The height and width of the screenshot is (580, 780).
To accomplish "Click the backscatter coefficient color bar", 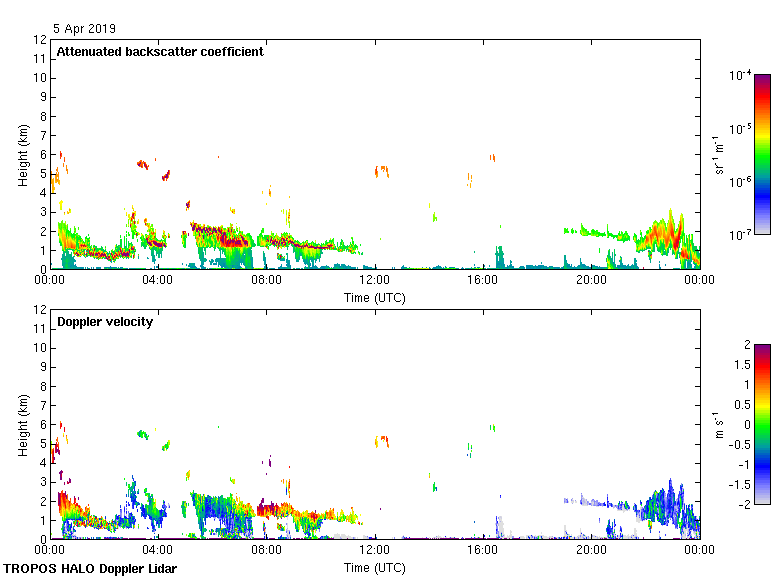I will 762,154.
